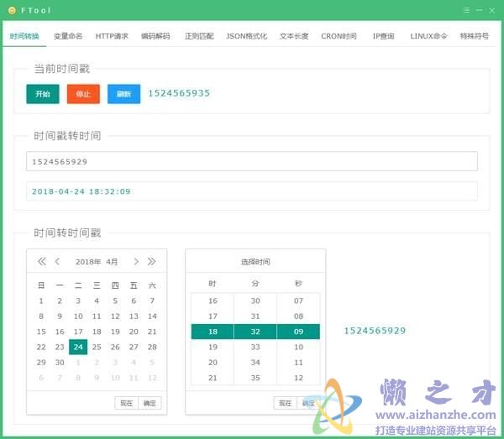Image resolution: width=504 pixels, height=439 pixels.
Task: Choose hour 21 in time picker
Action: point(213,378)
